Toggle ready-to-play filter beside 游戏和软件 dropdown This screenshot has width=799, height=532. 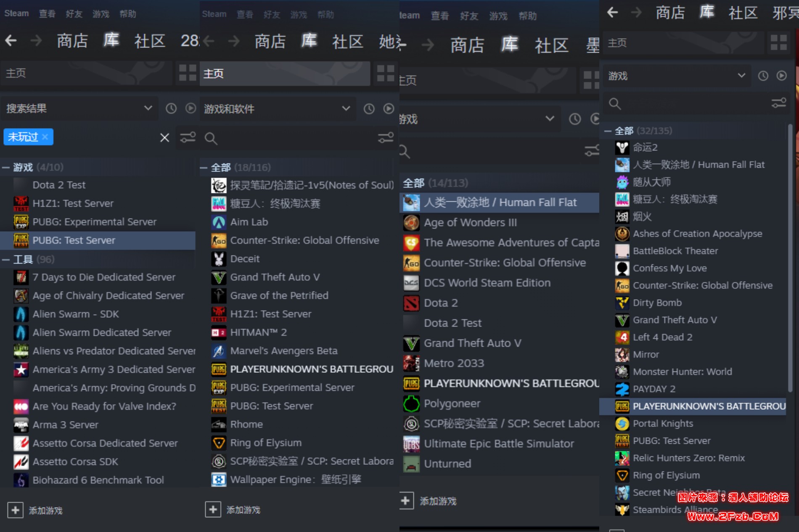coord(389,109)
